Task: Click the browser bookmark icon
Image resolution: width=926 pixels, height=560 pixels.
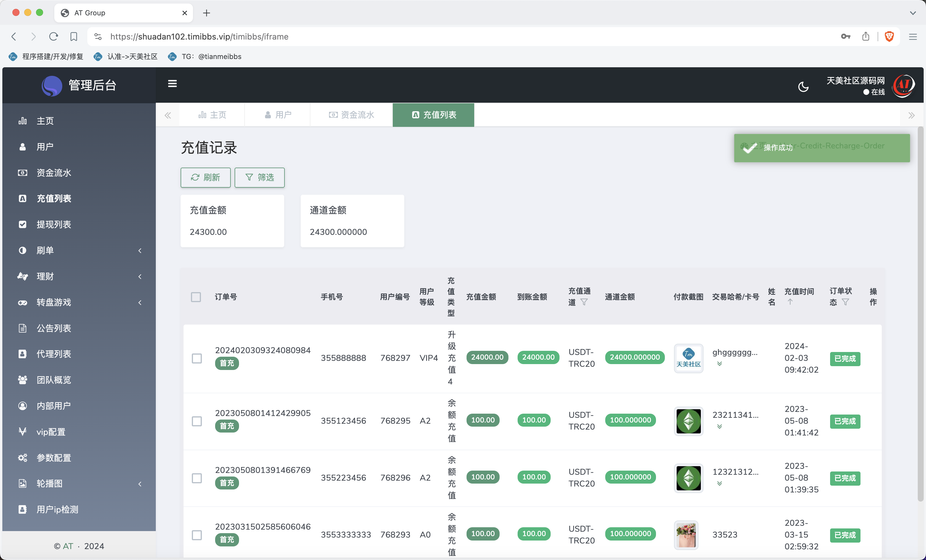Action: click(74, 37)
